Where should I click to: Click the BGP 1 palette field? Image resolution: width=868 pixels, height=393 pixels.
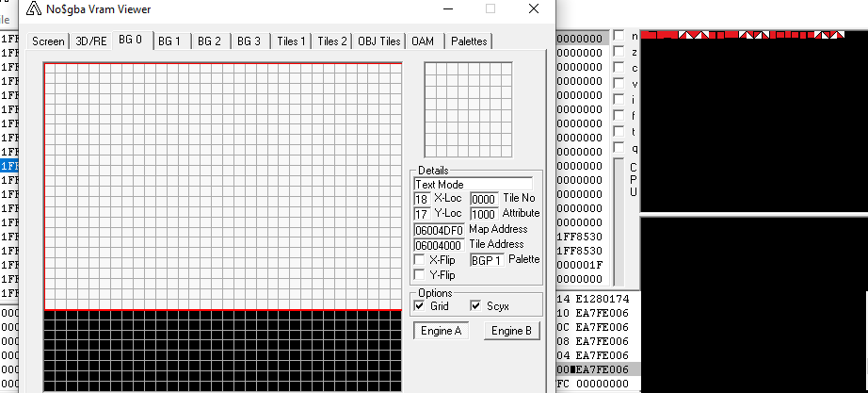tap(487, 260)
